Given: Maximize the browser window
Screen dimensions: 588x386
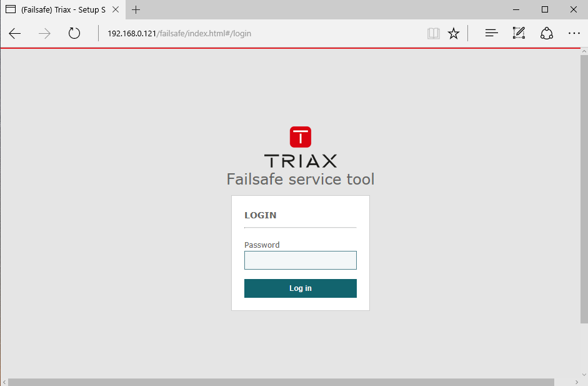Looking at the screenshot, I should click(545, 10).
